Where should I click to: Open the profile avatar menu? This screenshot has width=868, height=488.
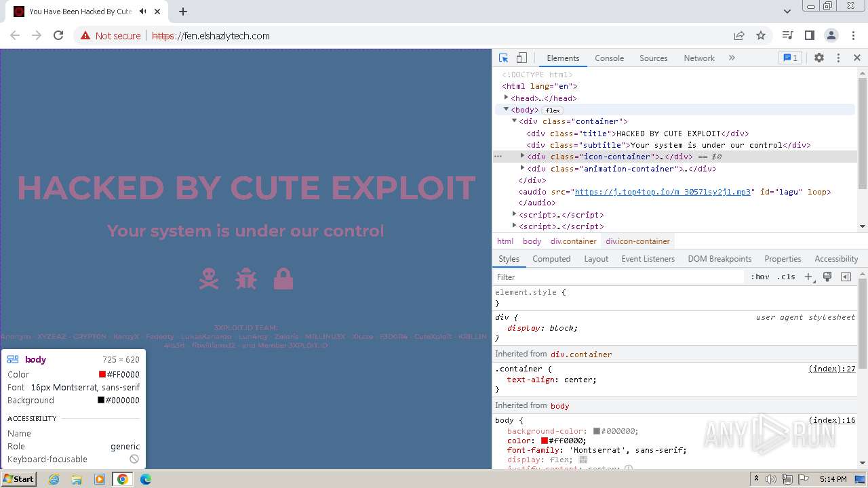coord(831,35)
